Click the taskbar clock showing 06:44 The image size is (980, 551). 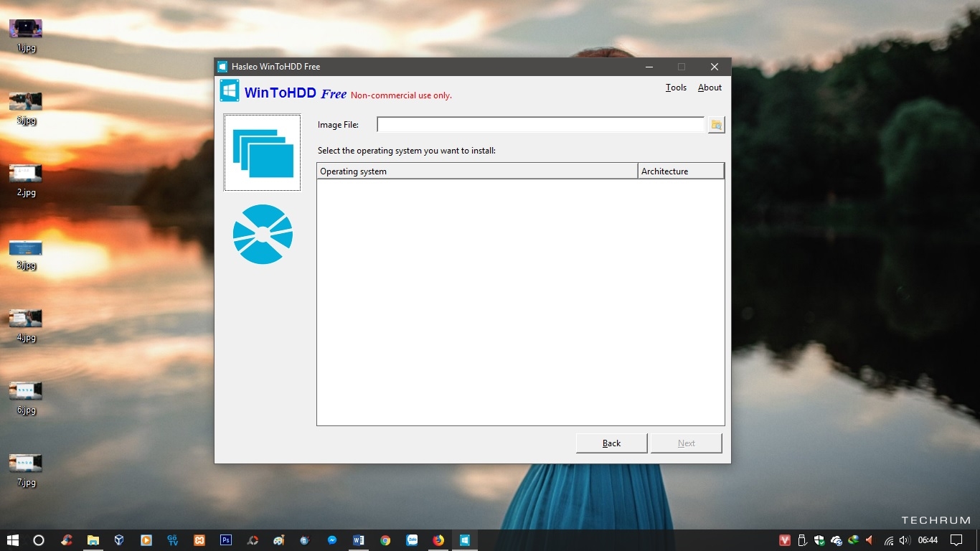[928, 540]
